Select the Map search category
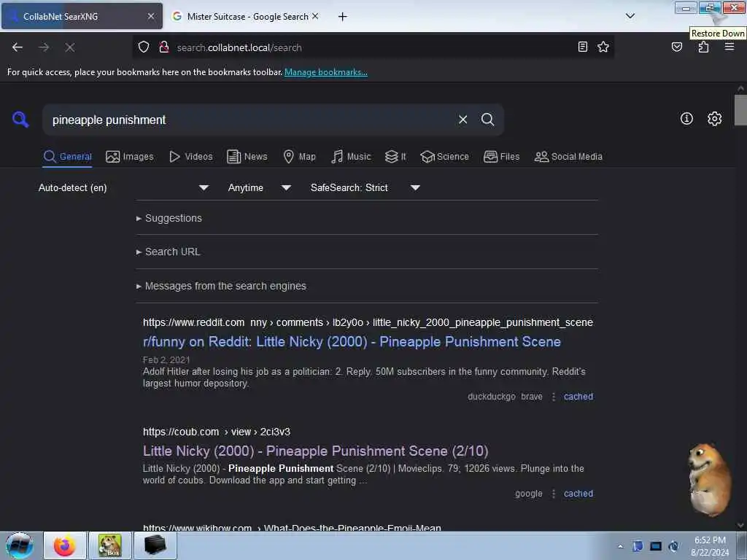The image size is (747, 560). click(299, 157)
